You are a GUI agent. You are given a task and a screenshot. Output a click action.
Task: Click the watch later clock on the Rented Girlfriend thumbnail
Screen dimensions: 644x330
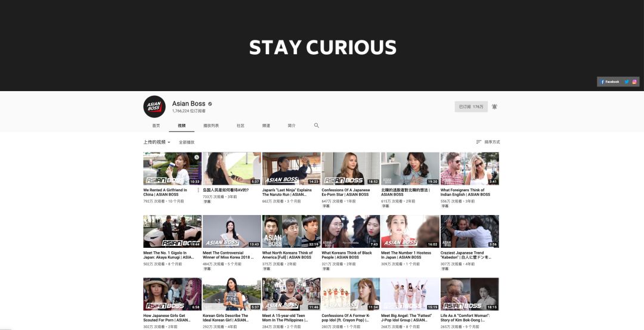point(197,157)
